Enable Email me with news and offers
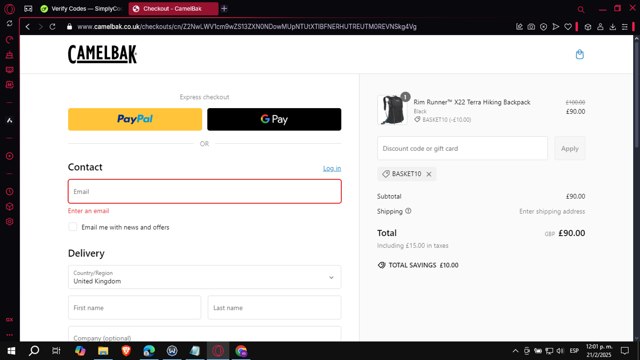Image resolution: width=640 pixels, height=360 pixels. tap(73, 227)
